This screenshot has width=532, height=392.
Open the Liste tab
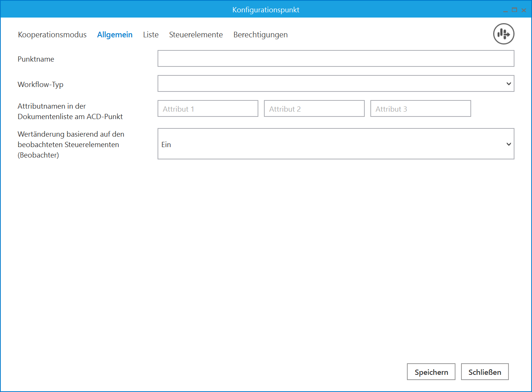click(x=151, y=35)
